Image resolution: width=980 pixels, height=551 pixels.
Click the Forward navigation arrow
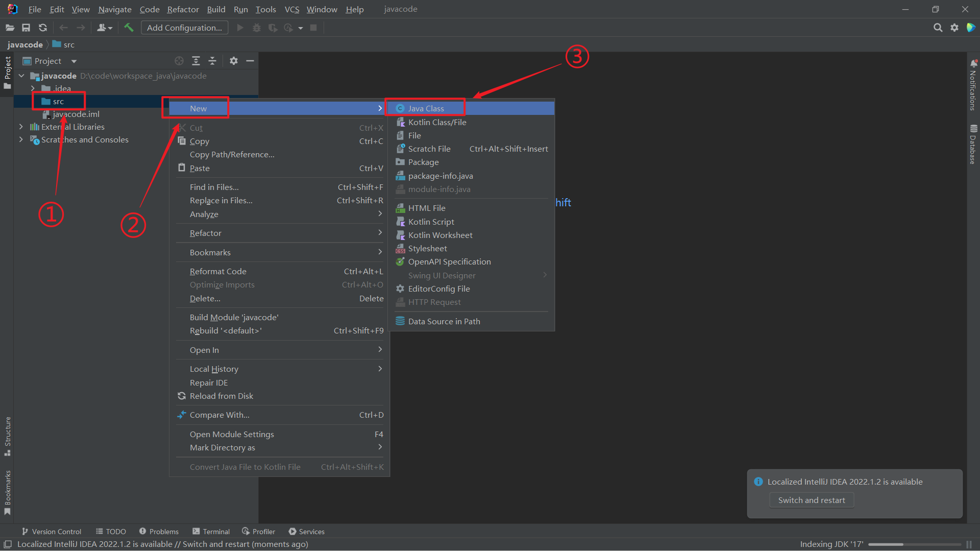[x=81, y=28]
